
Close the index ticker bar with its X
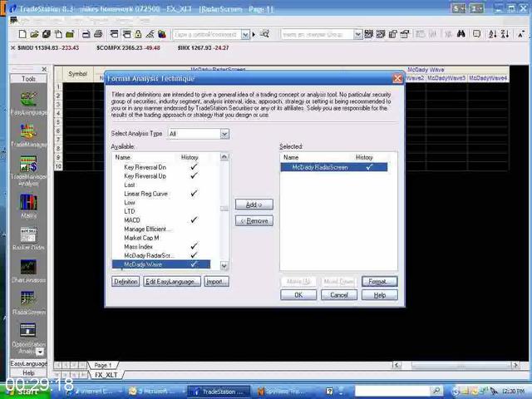point(13,48)
